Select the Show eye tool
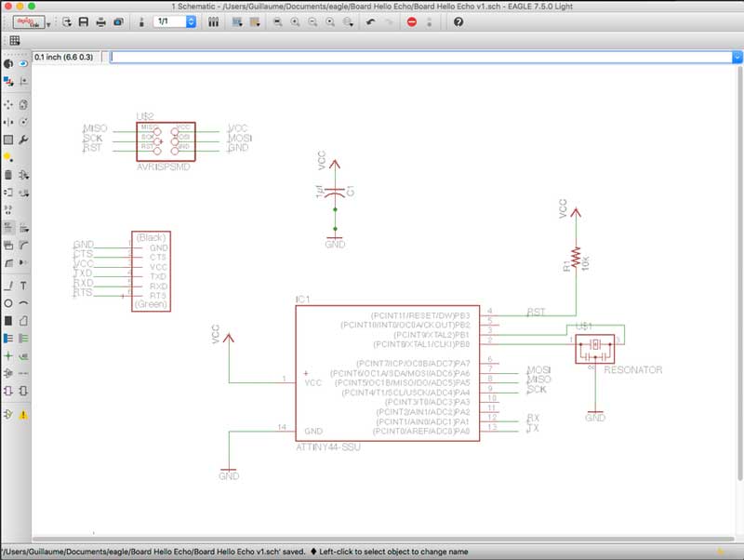The width and height of the screenshot is (744, 560). (x=23, y=63)
